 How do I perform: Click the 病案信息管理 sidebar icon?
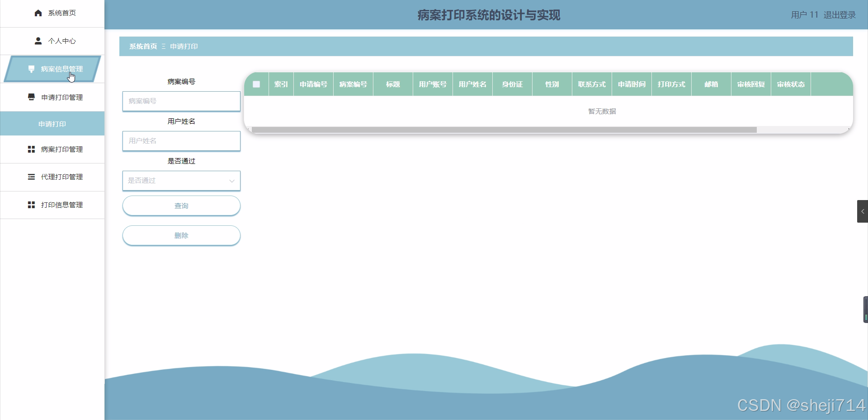[31, 69]
